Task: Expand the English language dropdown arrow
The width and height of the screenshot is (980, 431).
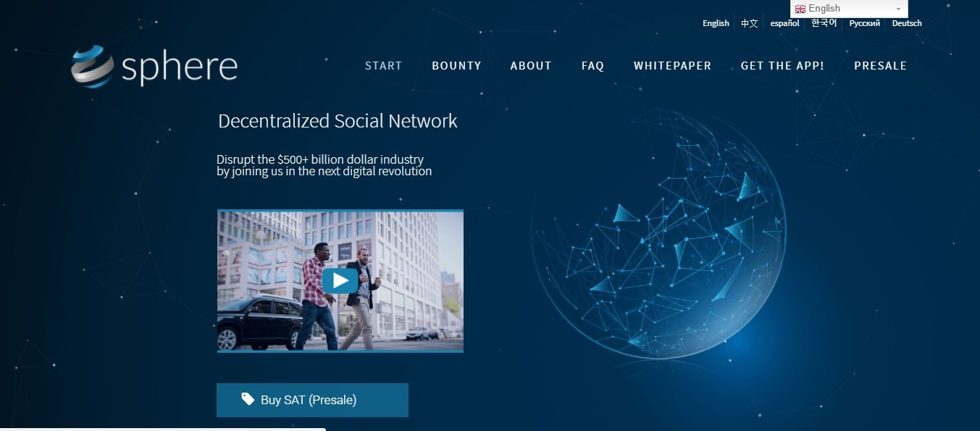Action: (898, 9)
